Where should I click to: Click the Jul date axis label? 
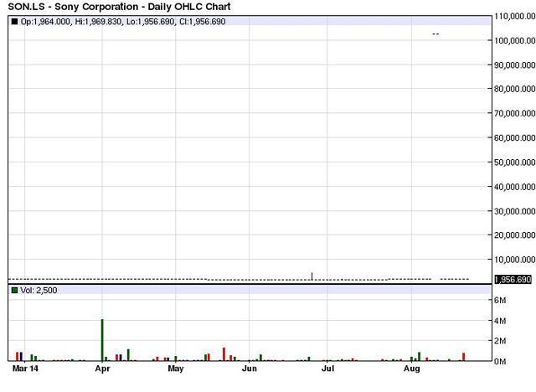(328, 368)
